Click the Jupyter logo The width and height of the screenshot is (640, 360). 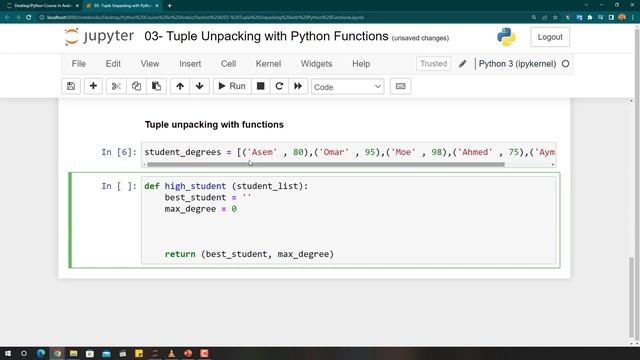pos(99,37)
